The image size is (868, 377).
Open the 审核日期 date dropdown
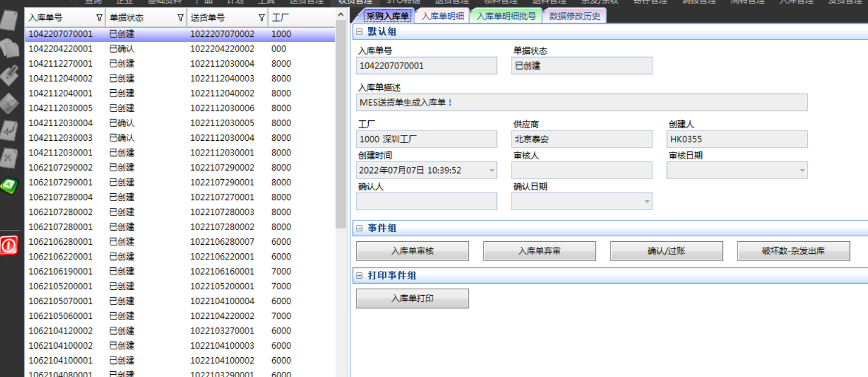coord(802,171)
